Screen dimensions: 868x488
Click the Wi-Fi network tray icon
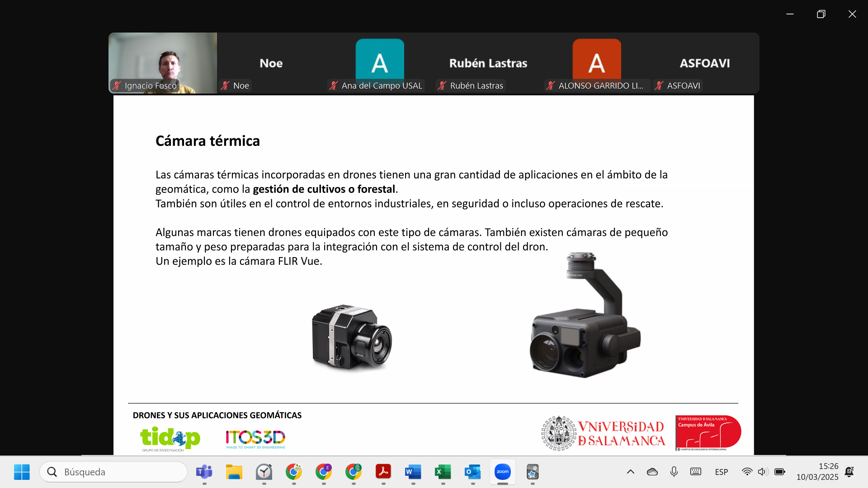pyautogui.click(x=747, y=472)
